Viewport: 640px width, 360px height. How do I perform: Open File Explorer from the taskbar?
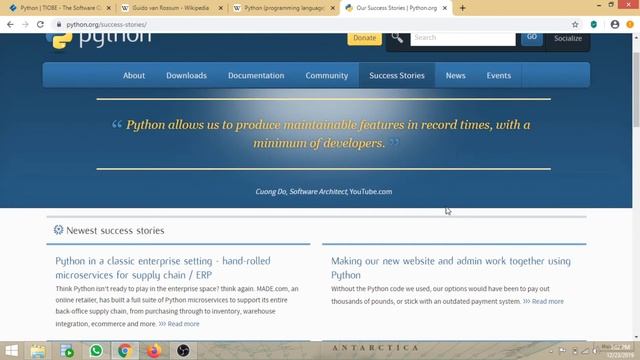click(38, 351)
